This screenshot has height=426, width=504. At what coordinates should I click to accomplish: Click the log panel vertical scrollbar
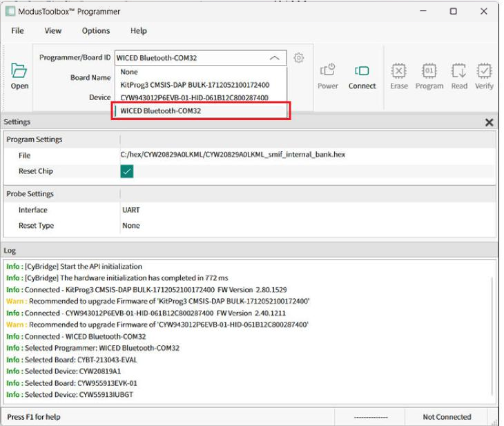492,336
